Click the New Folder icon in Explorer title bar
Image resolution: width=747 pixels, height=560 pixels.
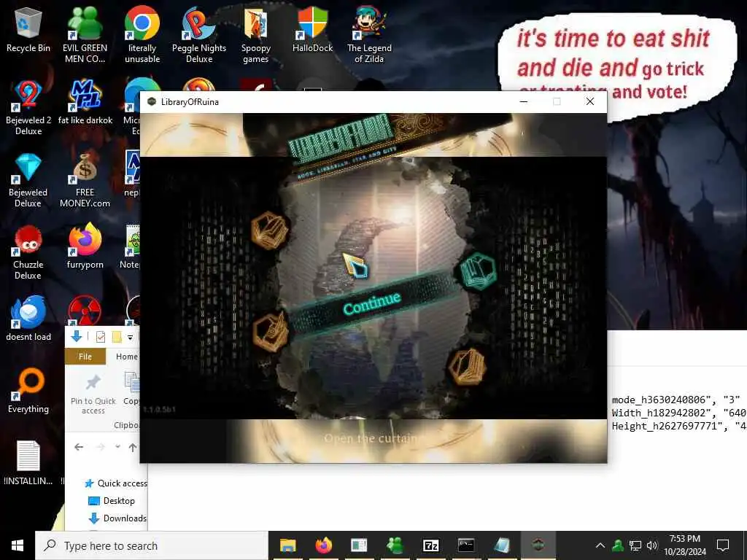pos(117,337)
